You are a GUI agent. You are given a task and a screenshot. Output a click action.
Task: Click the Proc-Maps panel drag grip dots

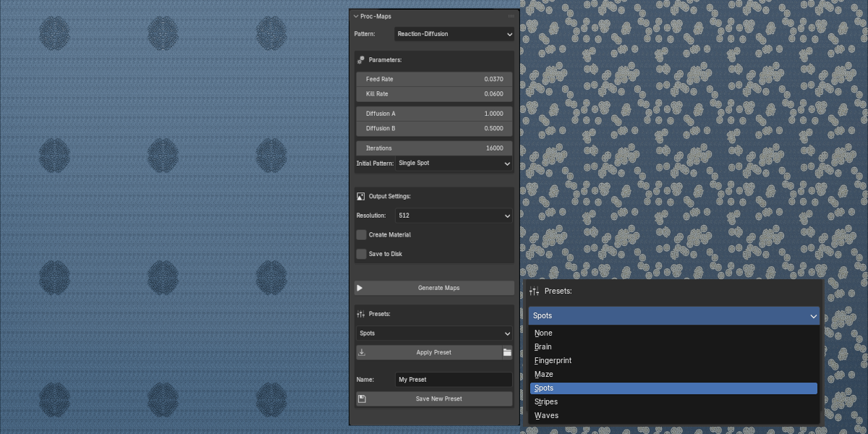pos(511,16)
